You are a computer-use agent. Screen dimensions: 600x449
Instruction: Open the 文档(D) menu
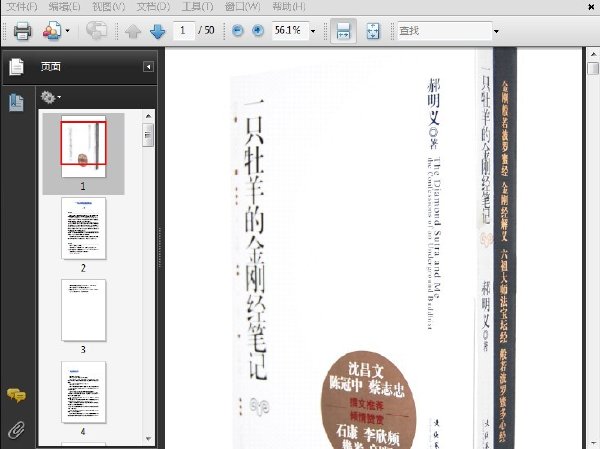(x=153, y=6)
